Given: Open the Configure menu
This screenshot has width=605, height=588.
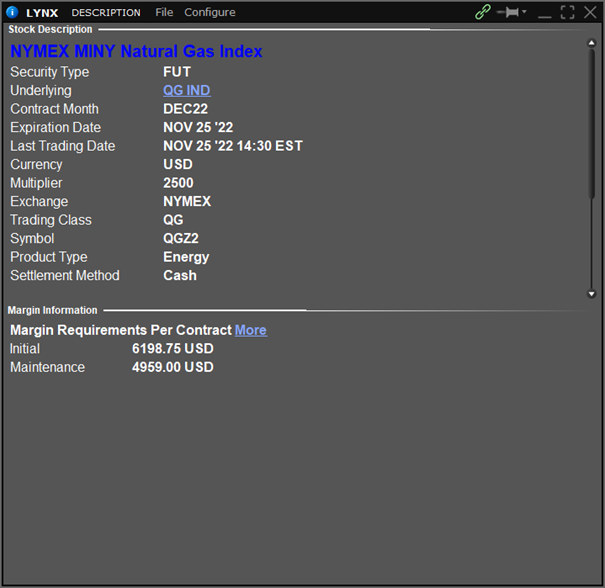Looking at the screenshot, I should (x=210, y=12).
